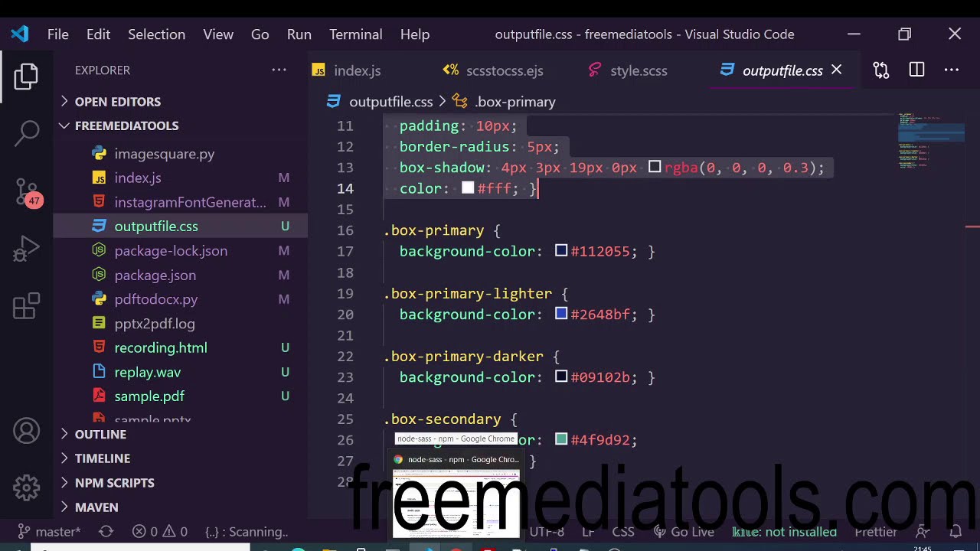Click the Split Editor Right icon
The height and width of the screenshot is (551, 980).
pos(916,70)
